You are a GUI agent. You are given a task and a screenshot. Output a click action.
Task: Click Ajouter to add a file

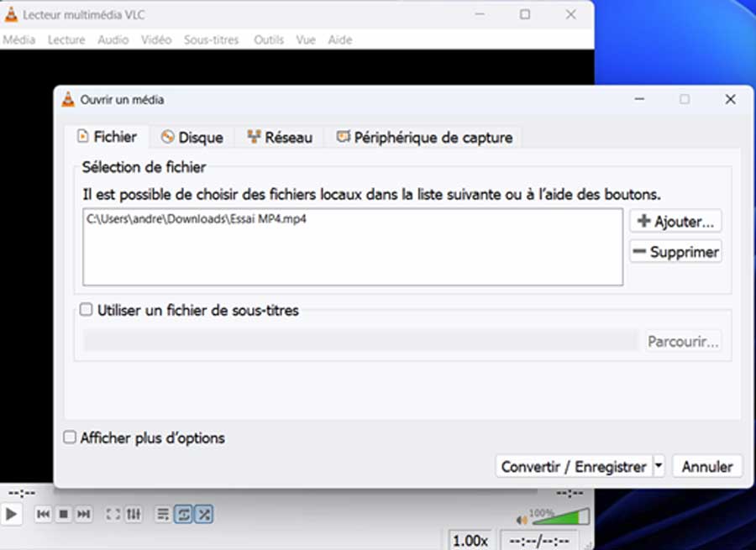pos(676,221)
